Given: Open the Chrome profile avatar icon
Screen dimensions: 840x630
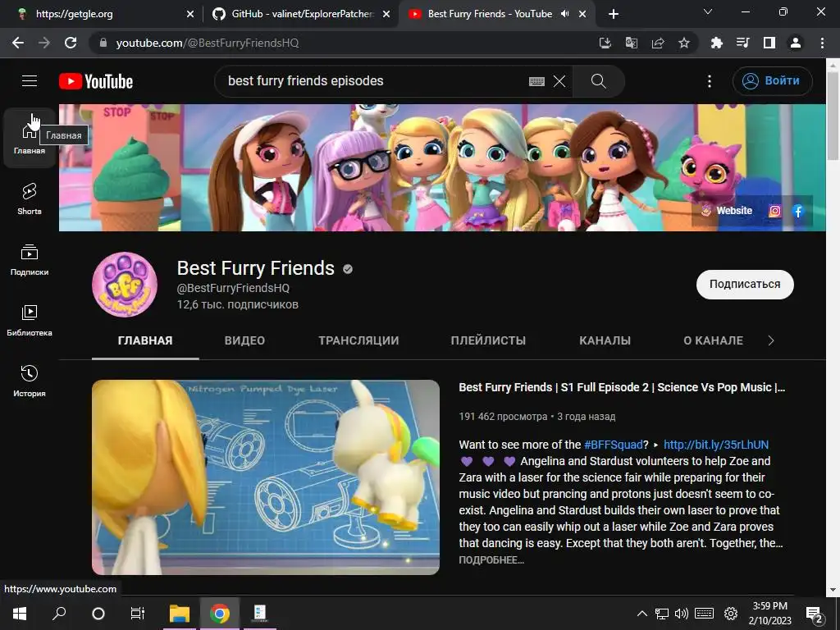Looking at the screenshot, I should pos(796,43).
